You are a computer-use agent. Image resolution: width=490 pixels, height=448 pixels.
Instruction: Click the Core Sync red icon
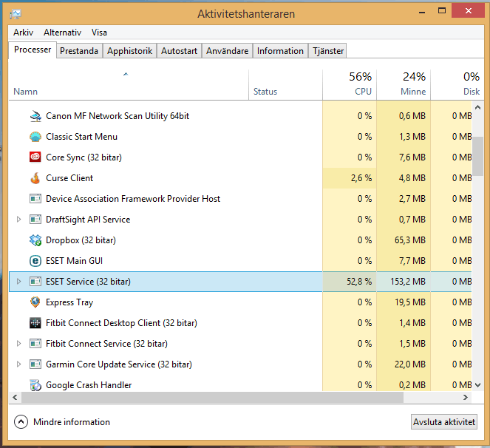pyautogui.click(x=35, y=157)
